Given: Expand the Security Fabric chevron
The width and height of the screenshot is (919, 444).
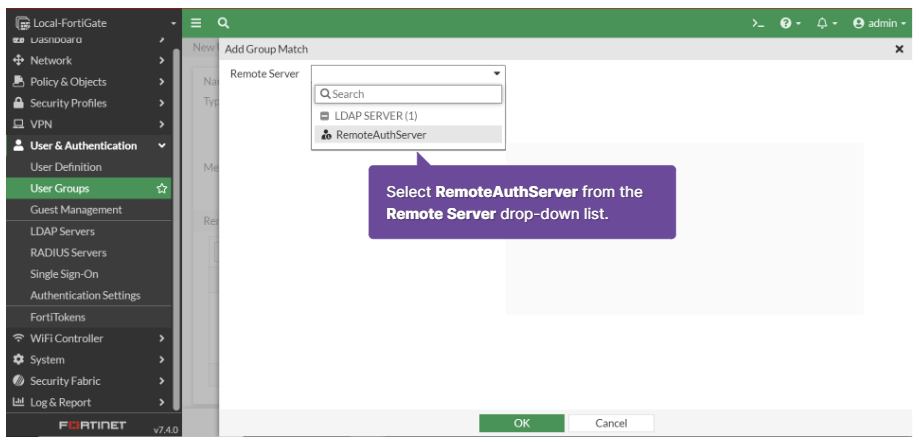Looking at the screenshot, I should pyautogui.click(x=162, y=381).
